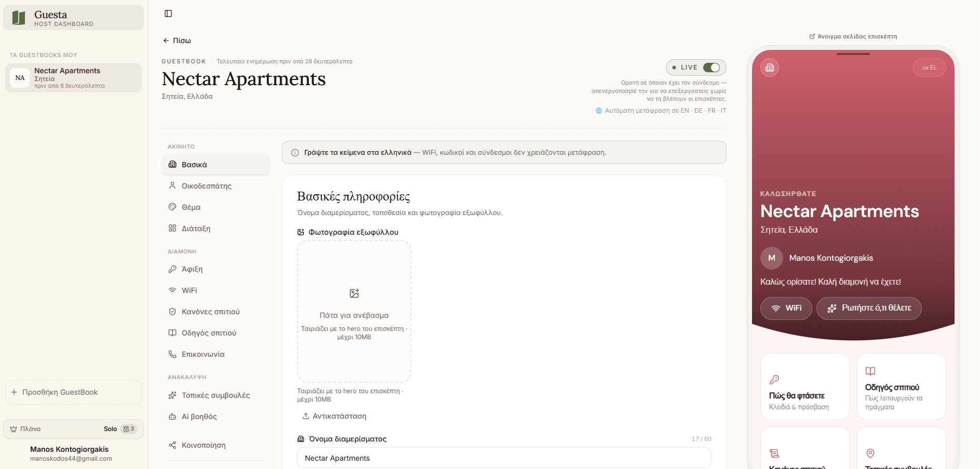Go back with the Πίσω link

point(177,41)
